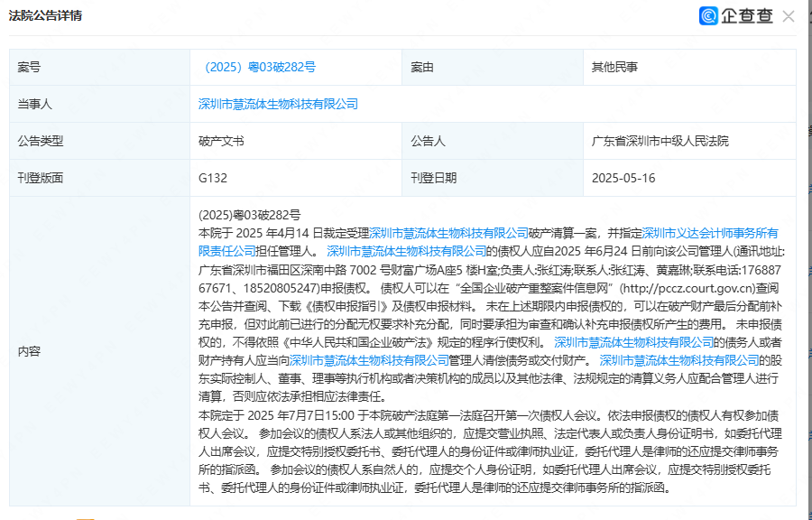Click the last line ending 律师事务所的指派函

[x=435, y=487]
